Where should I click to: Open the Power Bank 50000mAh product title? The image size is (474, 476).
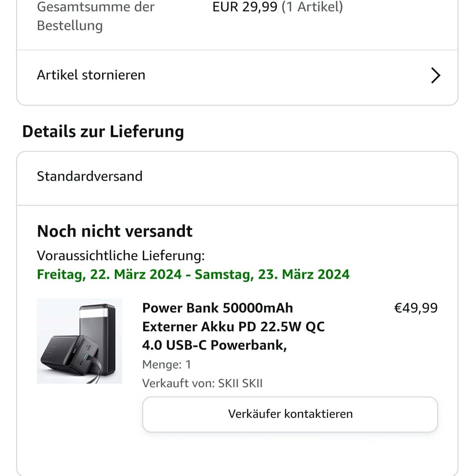pos(217,308)
